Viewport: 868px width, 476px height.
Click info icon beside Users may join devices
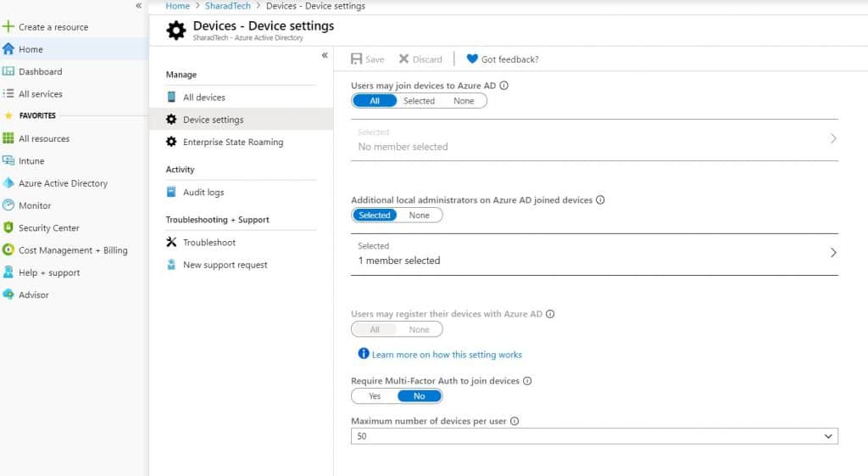(x=504, y=86)
